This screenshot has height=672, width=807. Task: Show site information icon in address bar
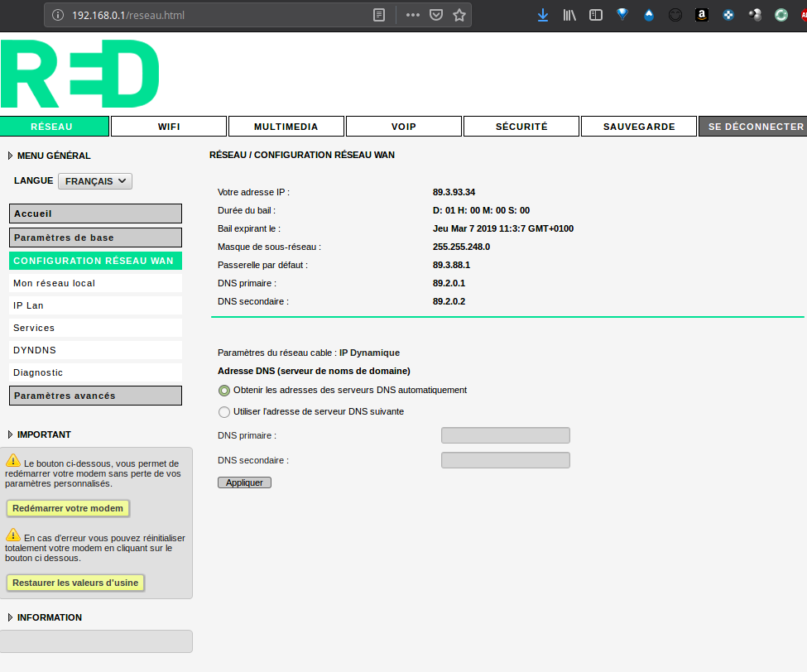[x=58, y=15]
